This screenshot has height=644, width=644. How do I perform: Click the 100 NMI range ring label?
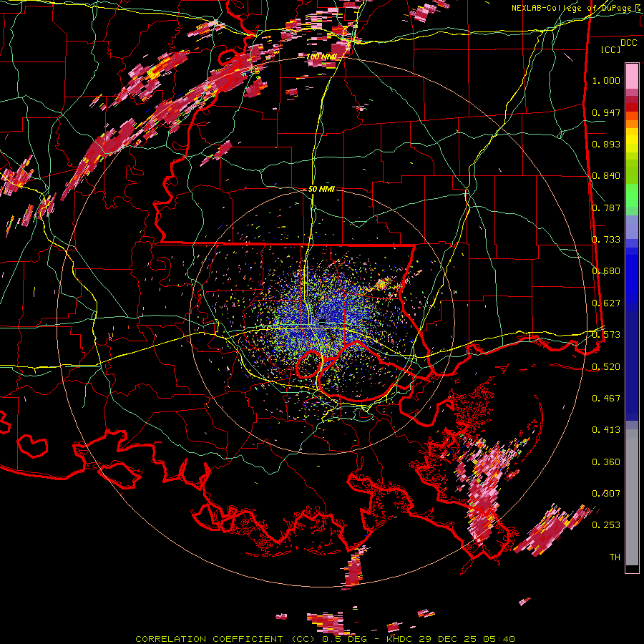point(321,57)
